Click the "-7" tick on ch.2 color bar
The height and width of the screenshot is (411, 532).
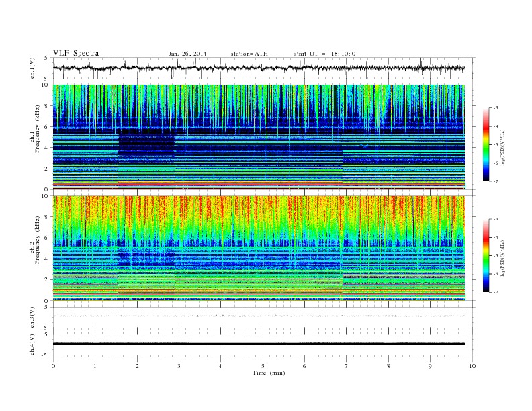tap(495, 292)
